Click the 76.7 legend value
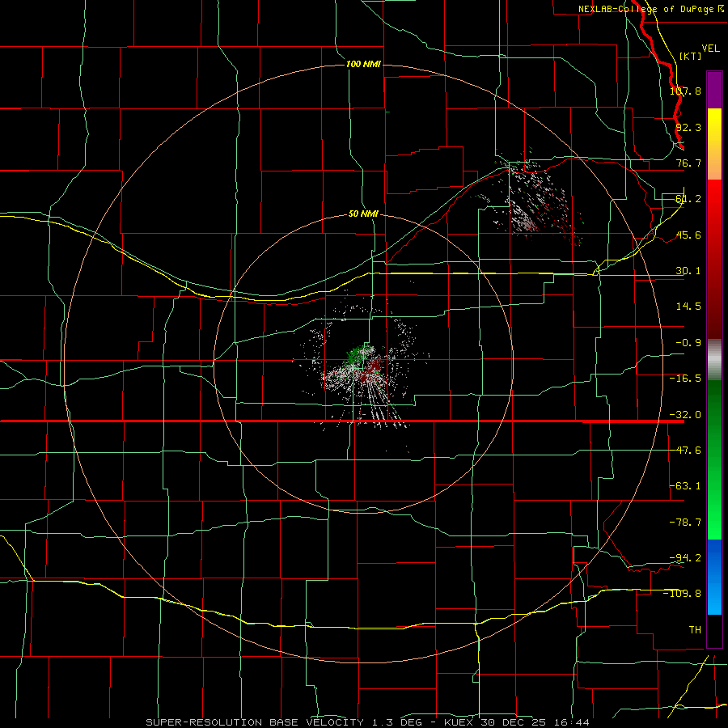This screenshot has height=728, width=728. [688, 163]
